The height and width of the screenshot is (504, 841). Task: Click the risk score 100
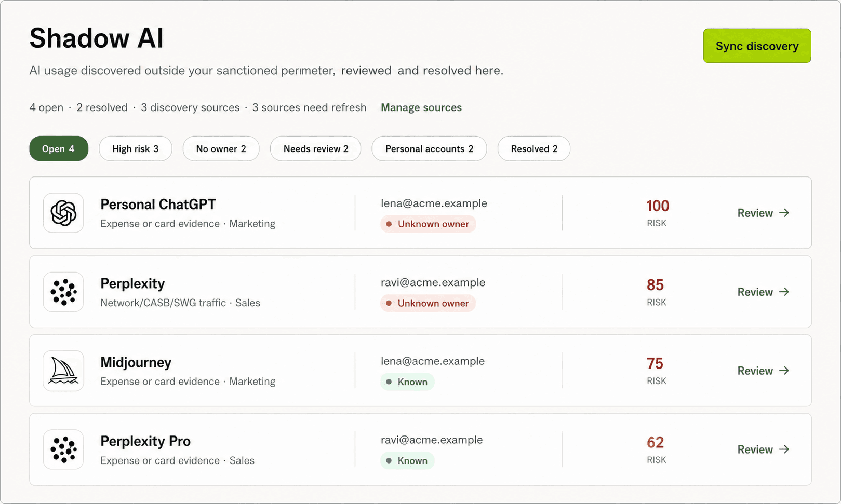tap(657, 206)
